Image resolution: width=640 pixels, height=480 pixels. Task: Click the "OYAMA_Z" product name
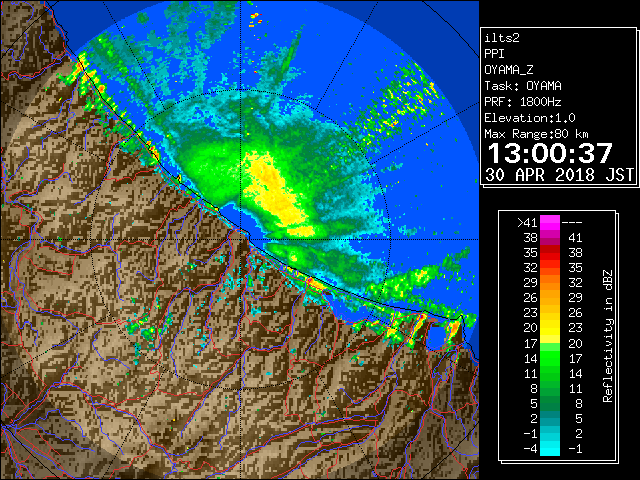(509, 70)
